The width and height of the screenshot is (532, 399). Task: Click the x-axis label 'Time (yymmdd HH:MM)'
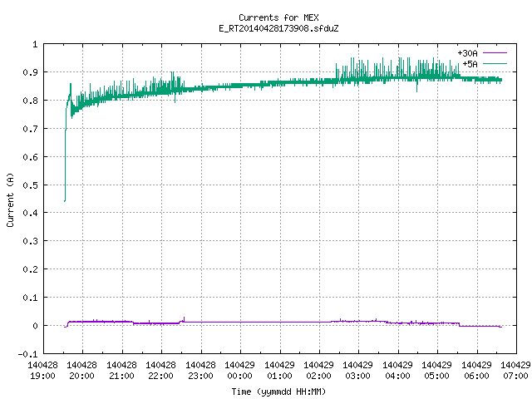(x=278, y=392)
